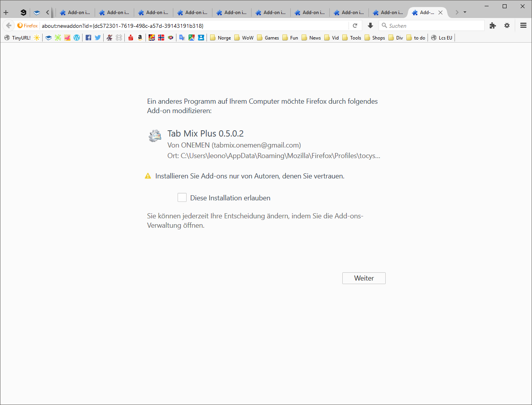Screen dimensions: 532x405
Task: Expand the 'to do' bookmarks folder
Action: (416, 38)
